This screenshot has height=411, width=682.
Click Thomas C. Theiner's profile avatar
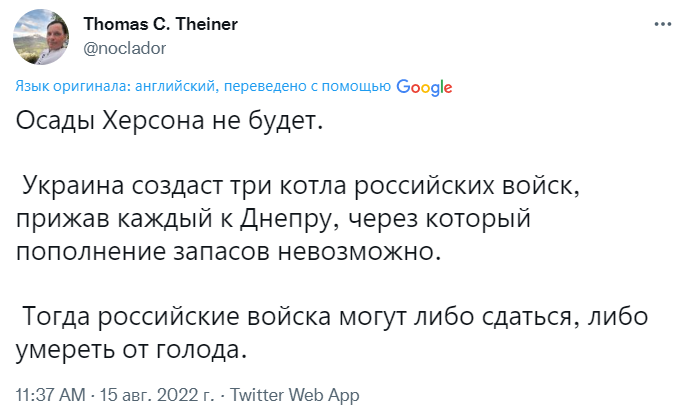tap(41, 37)
